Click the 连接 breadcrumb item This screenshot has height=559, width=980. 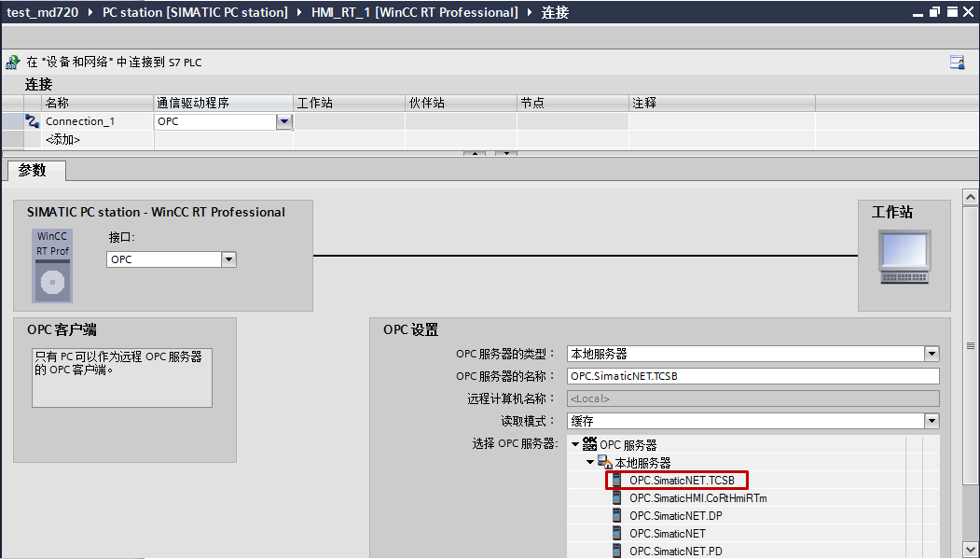pos(555,12)
